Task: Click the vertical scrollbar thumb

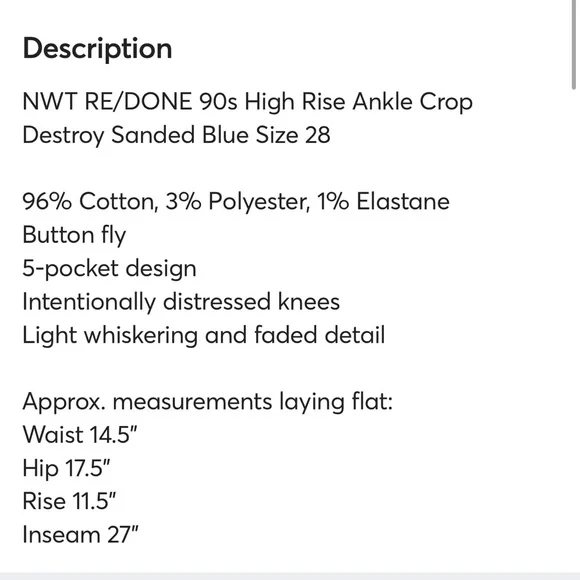Action: click(x=574, y=44)
